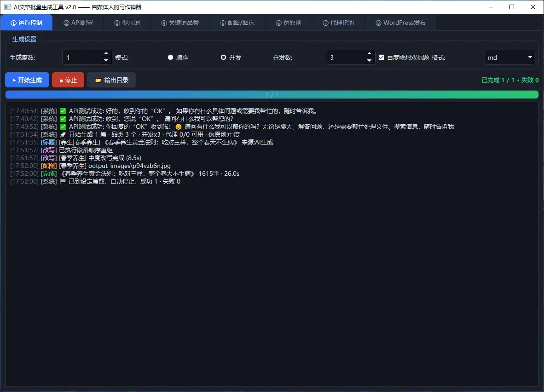Open the ④ 关键词品类 tab
Screen dimensions: 544x392
tap(180, 23)
